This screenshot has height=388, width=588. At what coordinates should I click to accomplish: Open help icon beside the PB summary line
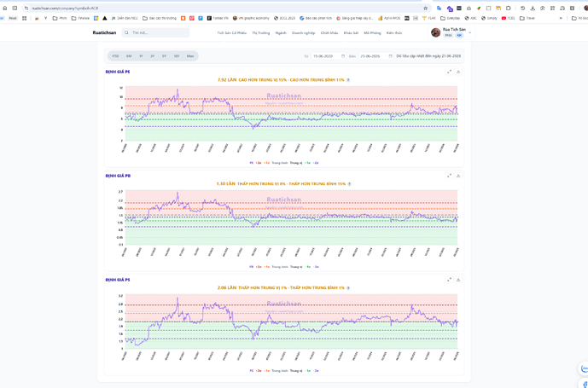tap(350, 184)
